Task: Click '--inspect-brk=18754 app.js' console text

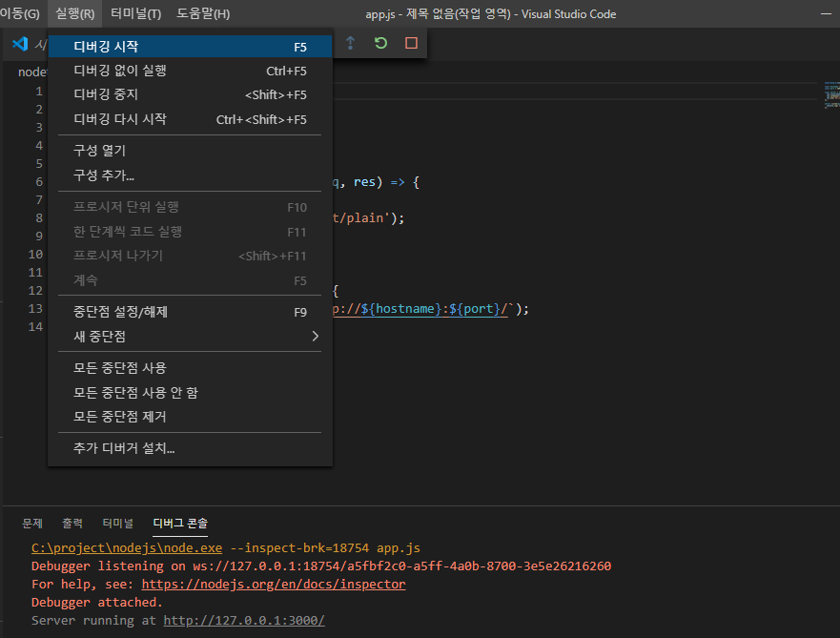Action: (325, 548)
